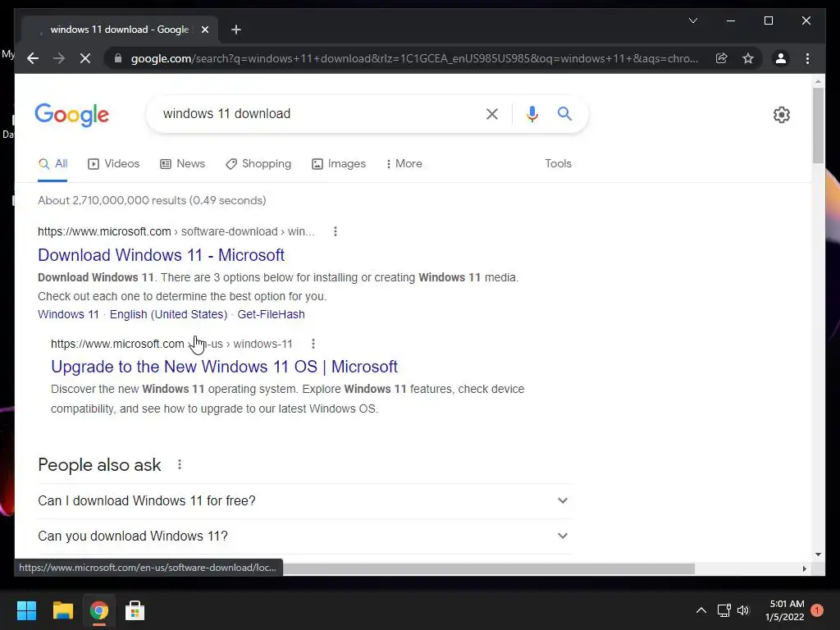Open the Windows Start menu
The width and height of the screenshot is (840, 630).
coord(27,610)
